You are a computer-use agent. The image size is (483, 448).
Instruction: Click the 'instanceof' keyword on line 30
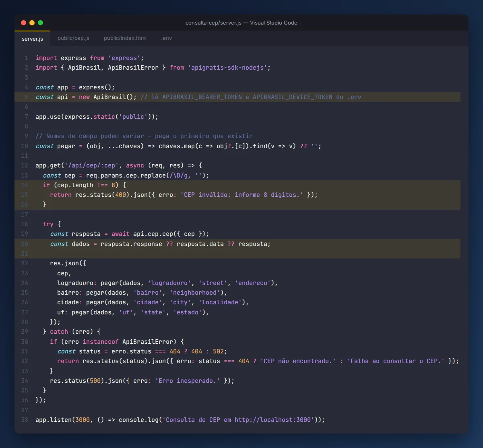click(101, 342)
